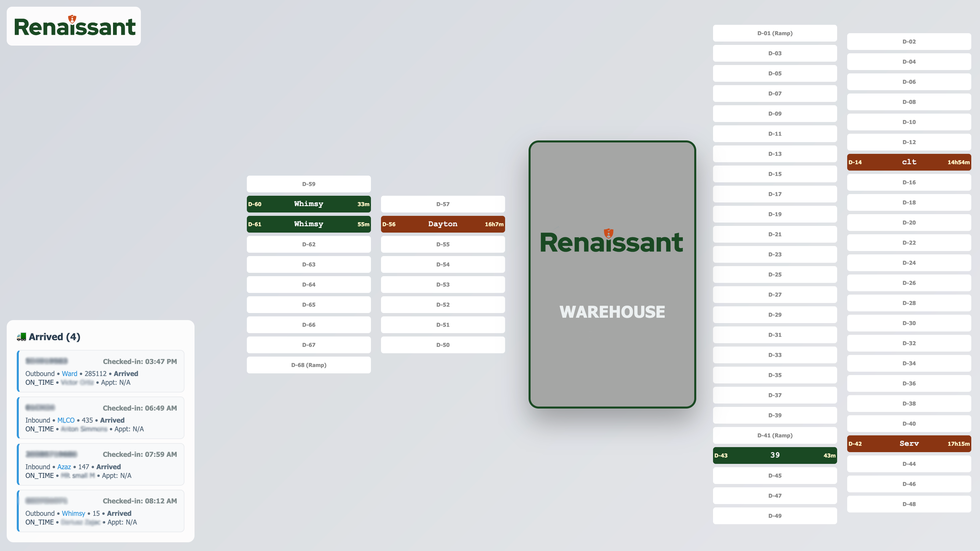Image resolution: width=980 pixels, height=551 pixels.
Task: Select dock D-41 (Ramp)
Action: pyautogui.click(x=775, y=435)
